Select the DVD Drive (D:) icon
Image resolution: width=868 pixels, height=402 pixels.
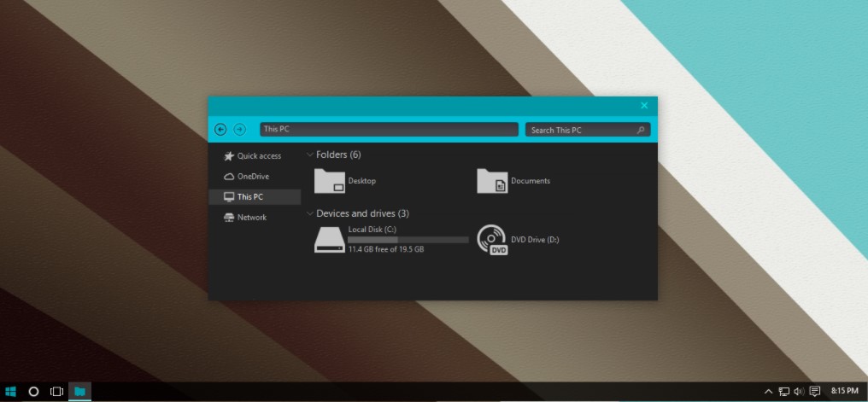click(492, 240)
